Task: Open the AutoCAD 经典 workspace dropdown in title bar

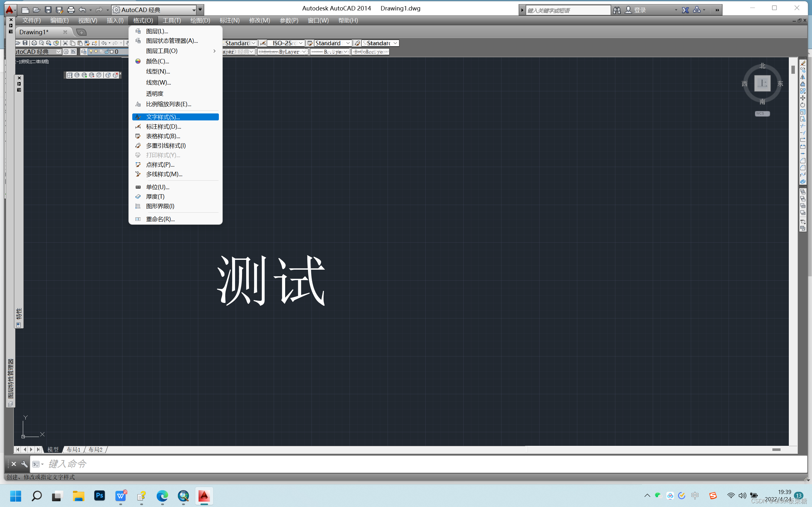Action: 193,10
